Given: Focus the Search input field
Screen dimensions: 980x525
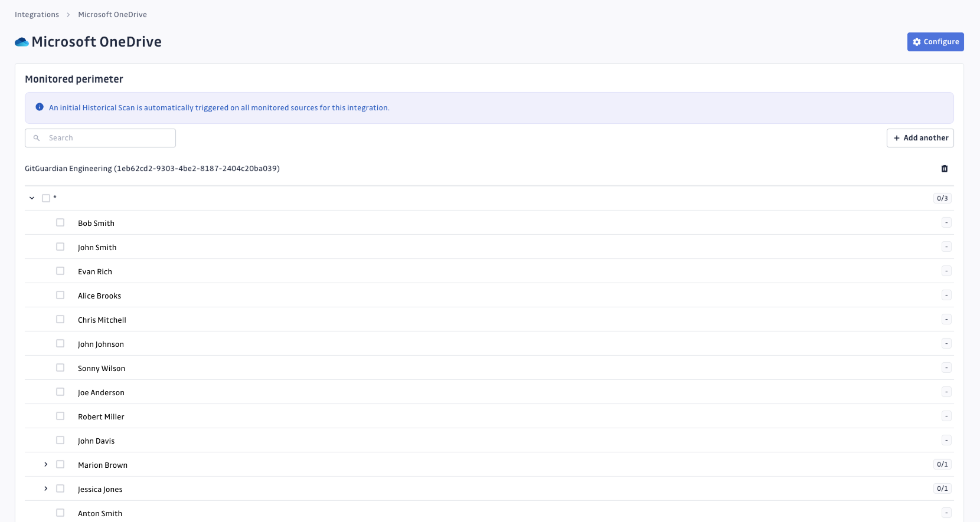Looking at the screenshot, I should click(100, 138).
